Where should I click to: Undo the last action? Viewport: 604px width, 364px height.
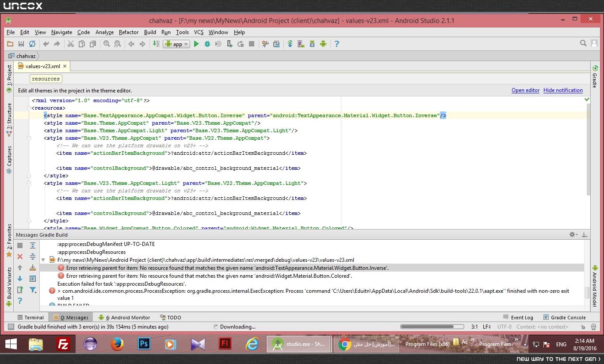(x=46, y=44)
